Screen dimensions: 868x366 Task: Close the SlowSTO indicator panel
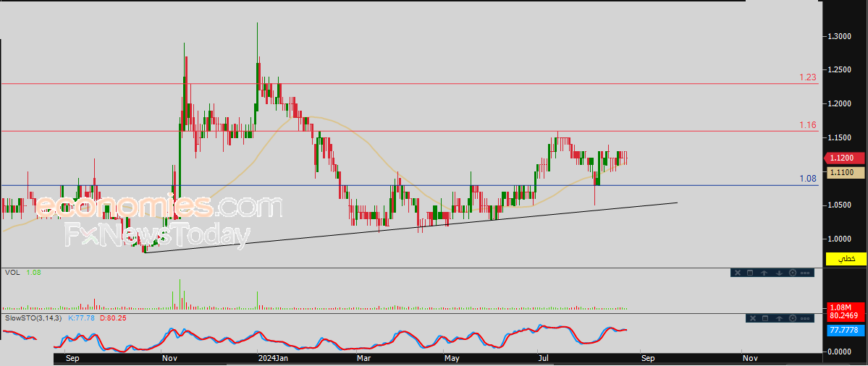point(753,318)
